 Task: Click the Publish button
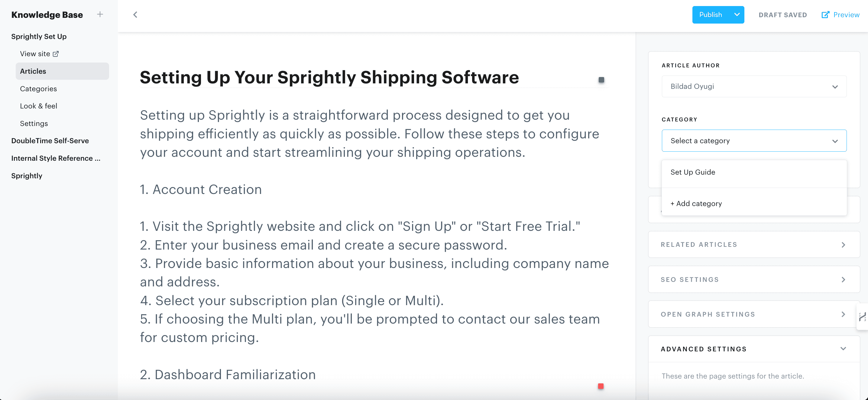click(710, 15)
